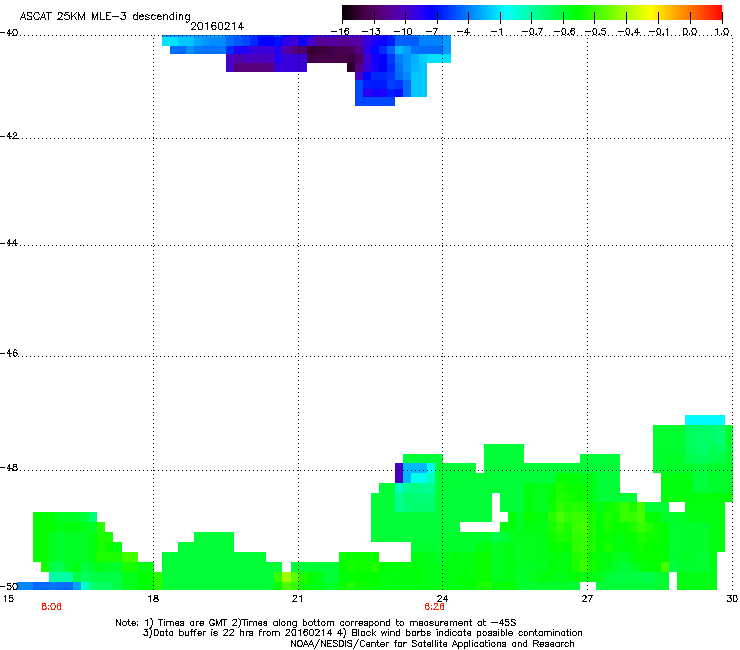
Task: Click the longitude axis label 27
Action: 587,599
